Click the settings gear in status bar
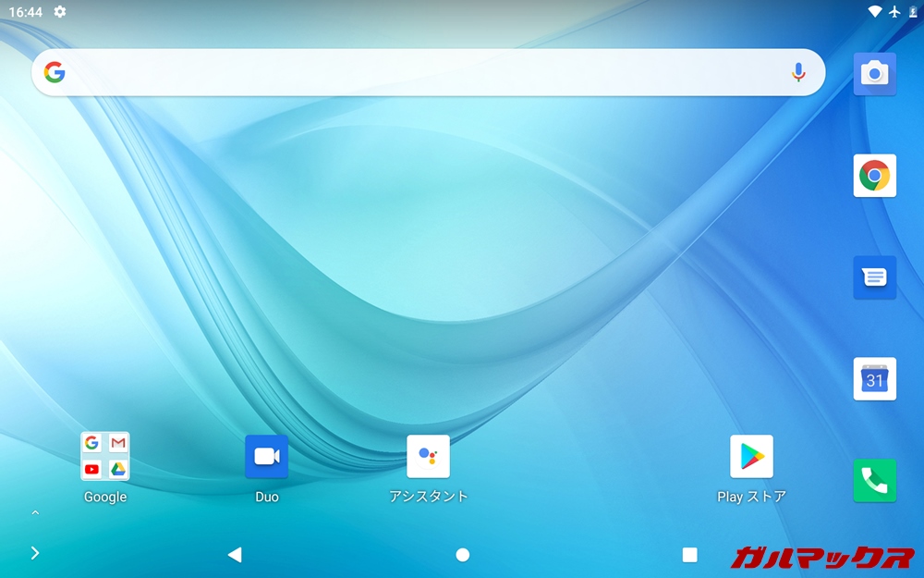 coord(60,11)
